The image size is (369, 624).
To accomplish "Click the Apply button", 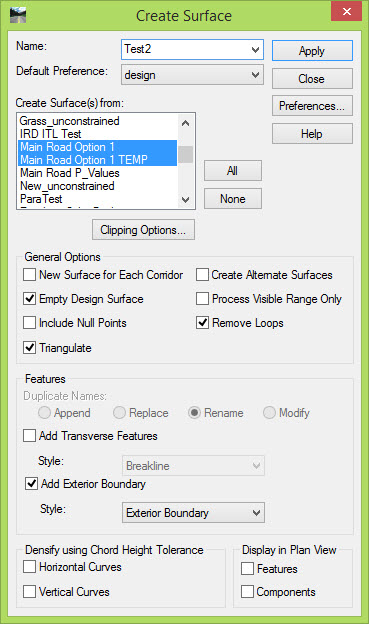I will click(x=312, y=51).
